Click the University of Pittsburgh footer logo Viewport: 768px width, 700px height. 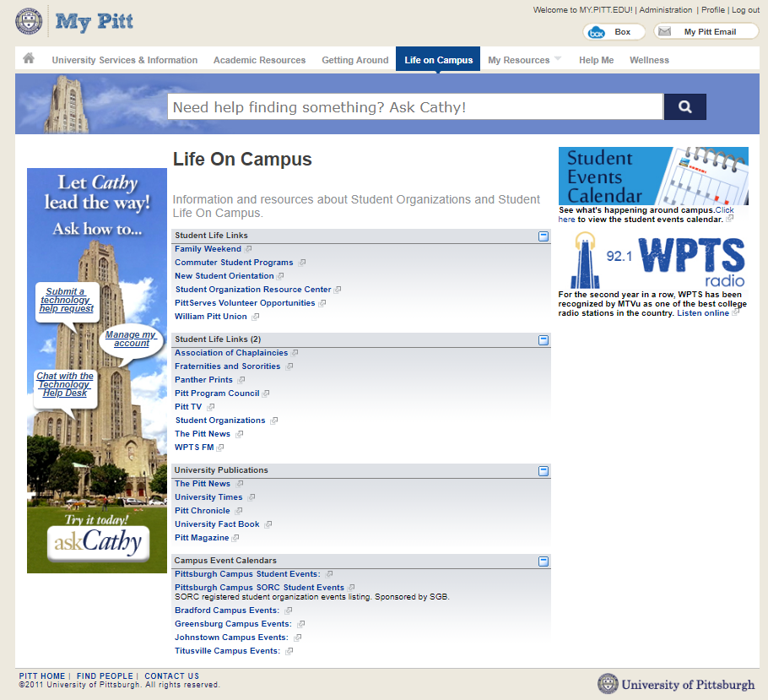pyautogui.click(x=676, y=684)
